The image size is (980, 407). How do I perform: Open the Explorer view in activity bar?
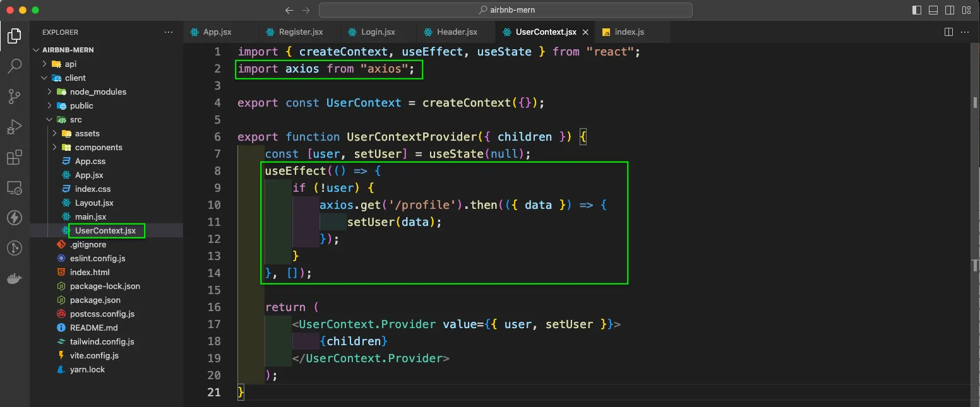pos(14,36)
